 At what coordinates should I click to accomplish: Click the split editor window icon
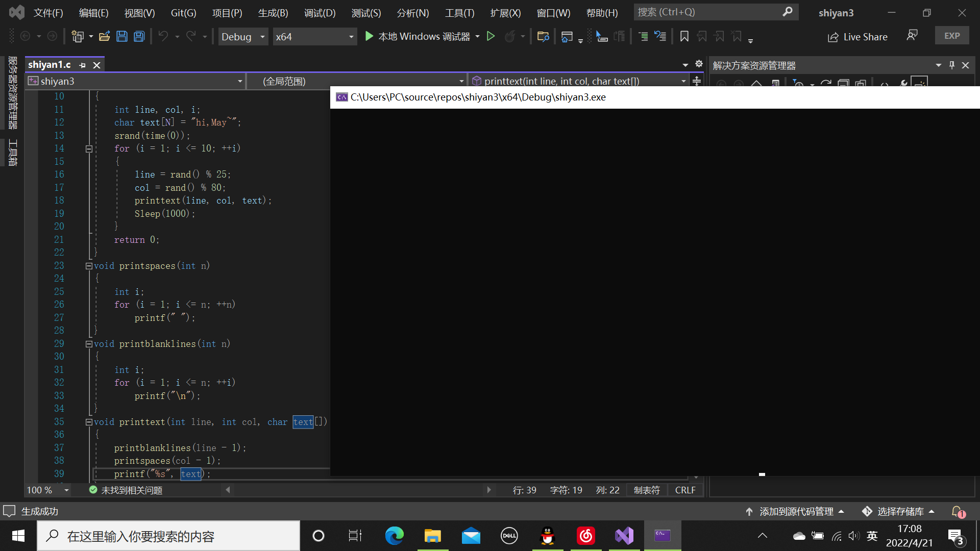coord(697,81)
